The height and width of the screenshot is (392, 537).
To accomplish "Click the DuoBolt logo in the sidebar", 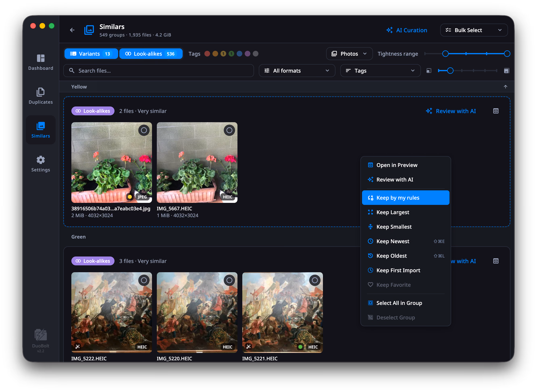I will pyautogui.click(x=41, y=335).
